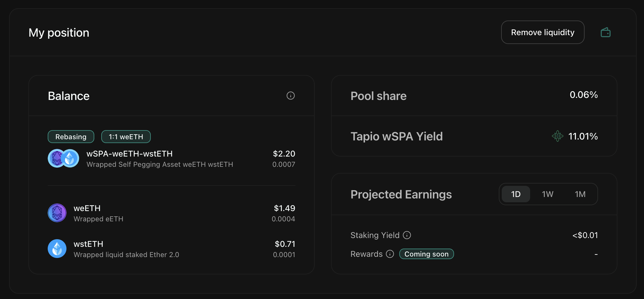Click the Tapio flower icon beside 11.01%
Screen dimensions: 644x299
pyautogui.click(x=557, y=136)
